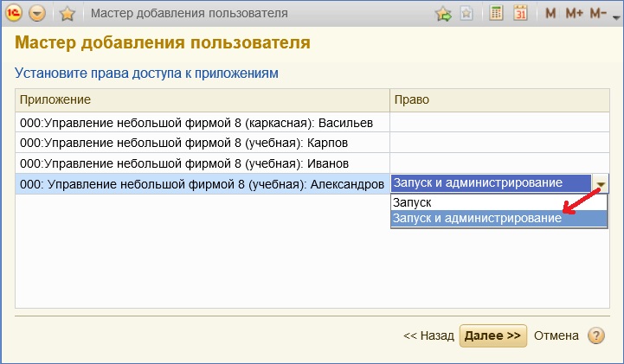Screen dimensions: 624x364
Task: Click the star with green arrow icon
Action: (x=443, y=14)
